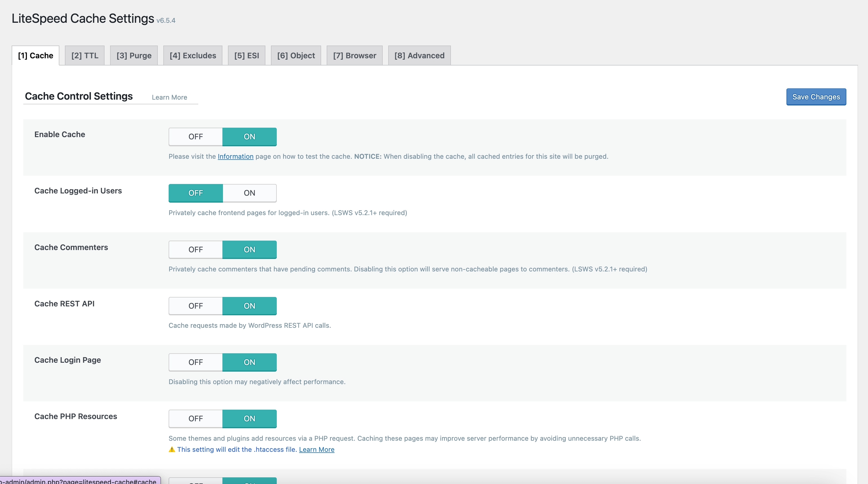The image size is (868, 484).
Task: Select OFF for Cache Logged-in Users
Action: point(196,193)
